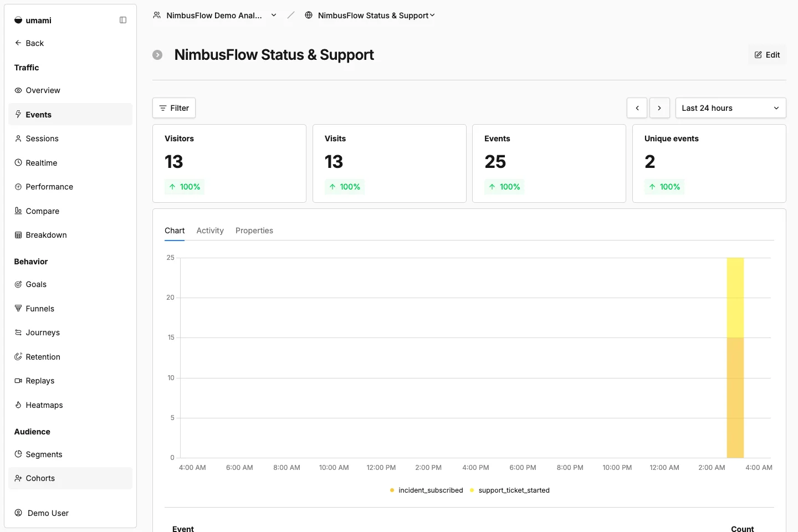
Task: Click the Replays camera icon
Action: click(x=18, y=381)
